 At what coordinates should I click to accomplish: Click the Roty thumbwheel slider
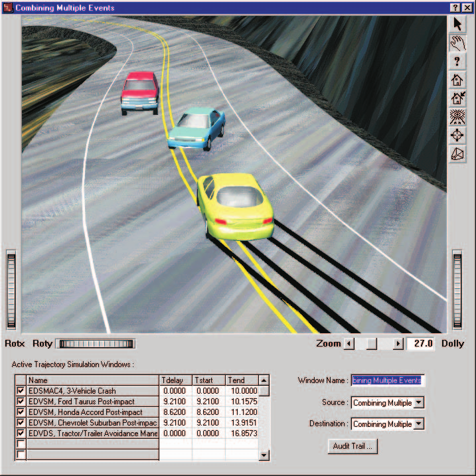96,344
